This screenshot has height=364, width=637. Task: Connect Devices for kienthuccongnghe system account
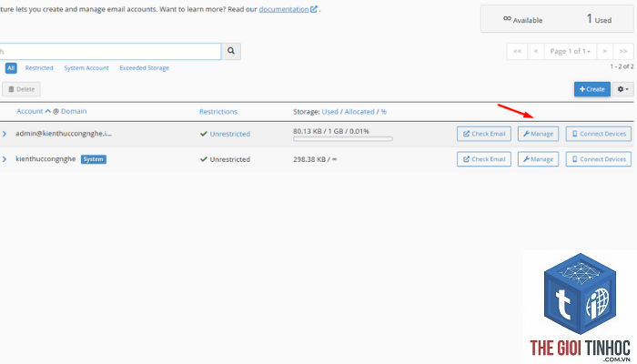point(599,159)
